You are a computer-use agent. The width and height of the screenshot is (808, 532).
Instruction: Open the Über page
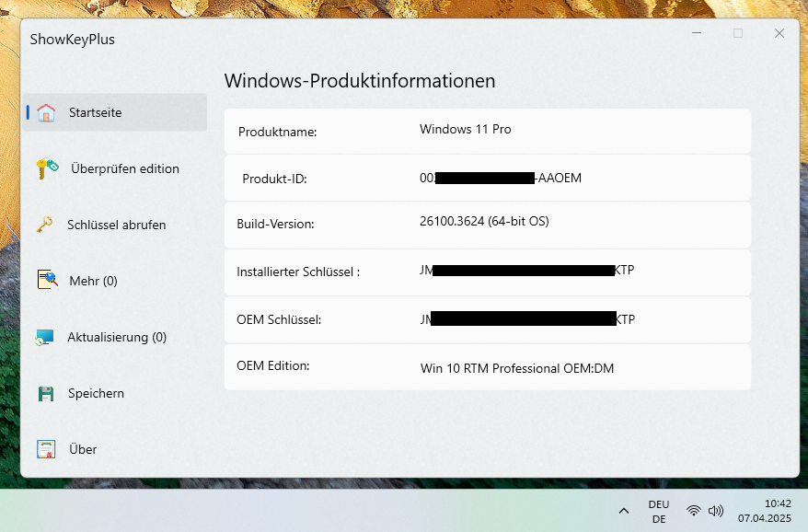(114, 449)
